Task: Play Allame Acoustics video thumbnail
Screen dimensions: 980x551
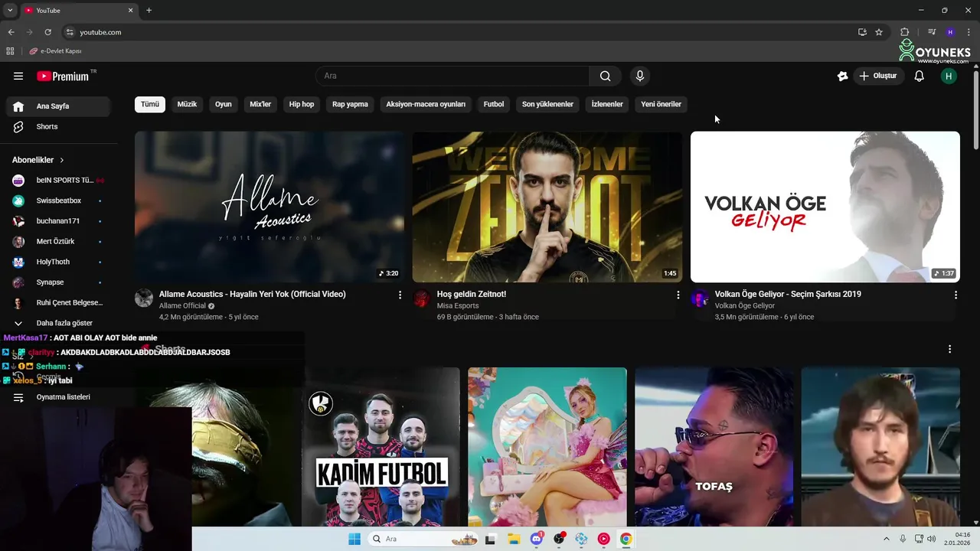Action: point(269,207)
